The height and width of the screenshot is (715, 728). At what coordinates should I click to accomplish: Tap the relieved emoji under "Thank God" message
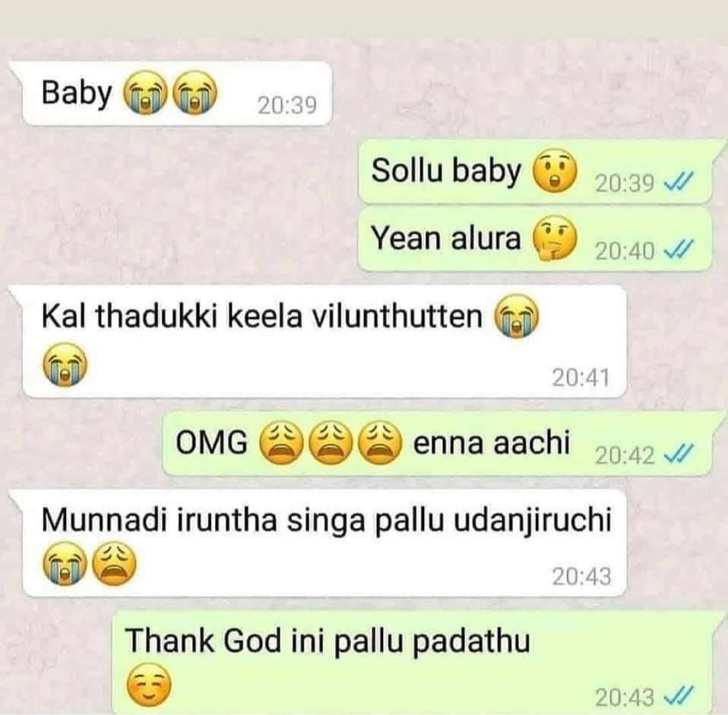pyautogui.click(x=148, y=685)
